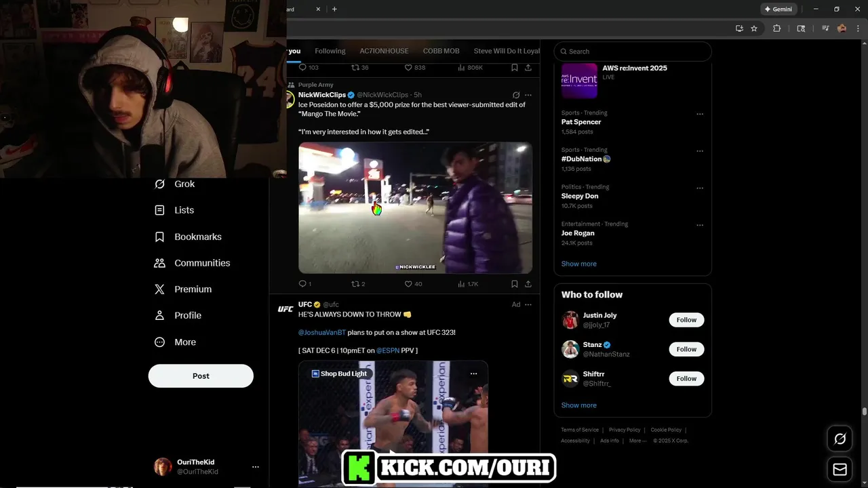
Task: Open the Communities icon in sidebar
Action: (x=160, y=263)
